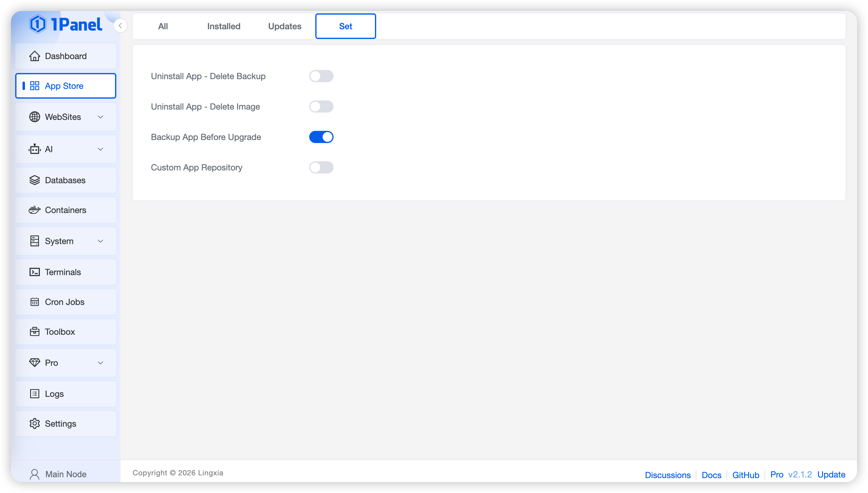
Task: Open Containers via the docker whale icon
Action: 34,210
